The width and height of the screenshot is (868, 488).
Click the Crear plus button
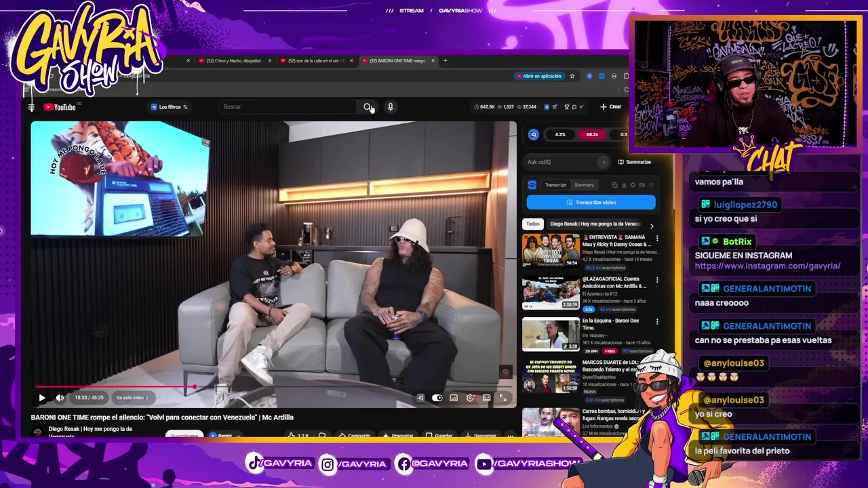coord(610,106)
